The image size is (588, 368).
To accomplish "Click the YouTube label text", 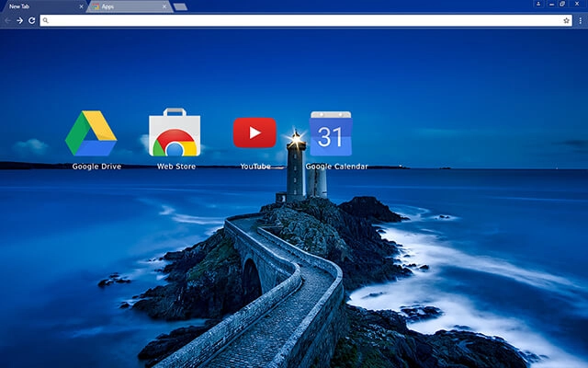I will point(255,167).
